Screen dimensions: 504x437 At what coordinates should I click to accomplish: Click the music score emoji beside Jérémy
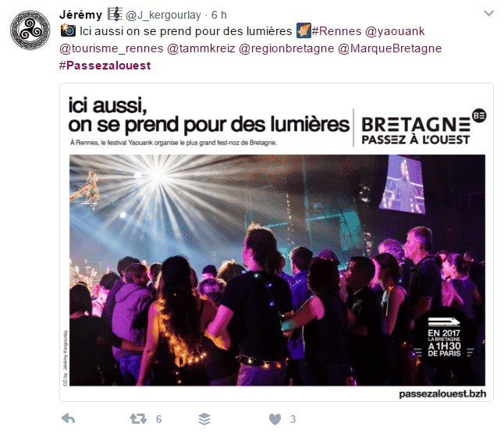coord(115,14)
